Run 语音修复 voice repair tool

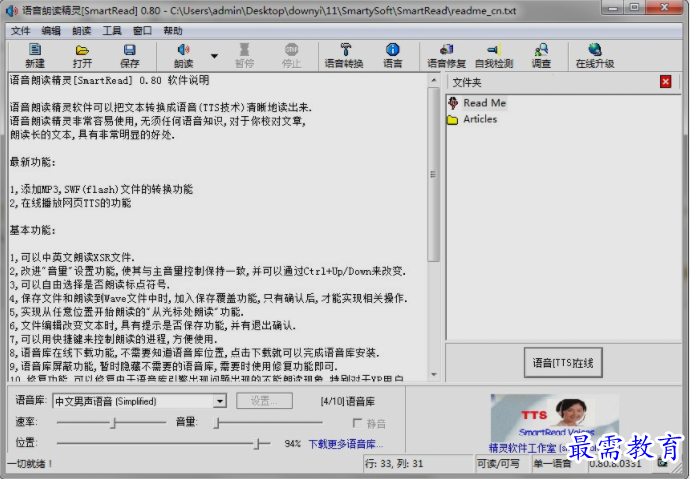click(x=446, y=55)
